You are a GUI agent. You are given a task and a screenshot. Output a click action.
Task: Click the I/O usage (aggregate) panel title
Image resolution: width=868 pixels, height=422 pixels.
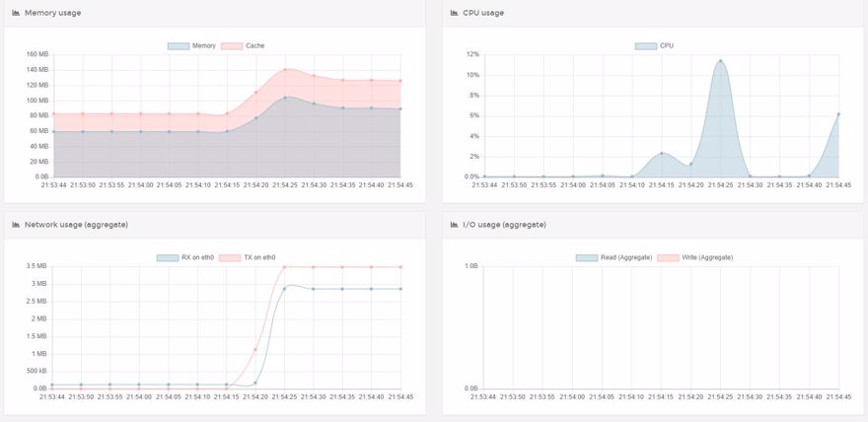coord(504,225)
